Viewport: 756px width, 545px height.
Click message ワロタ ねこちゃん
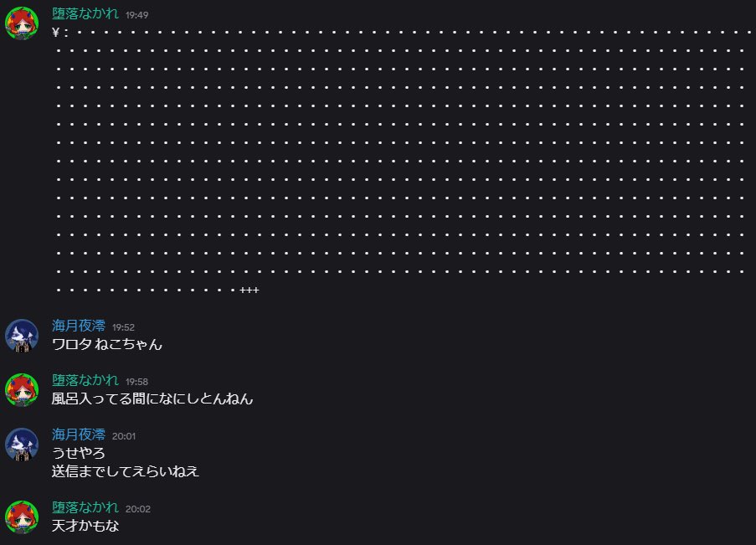107,344
